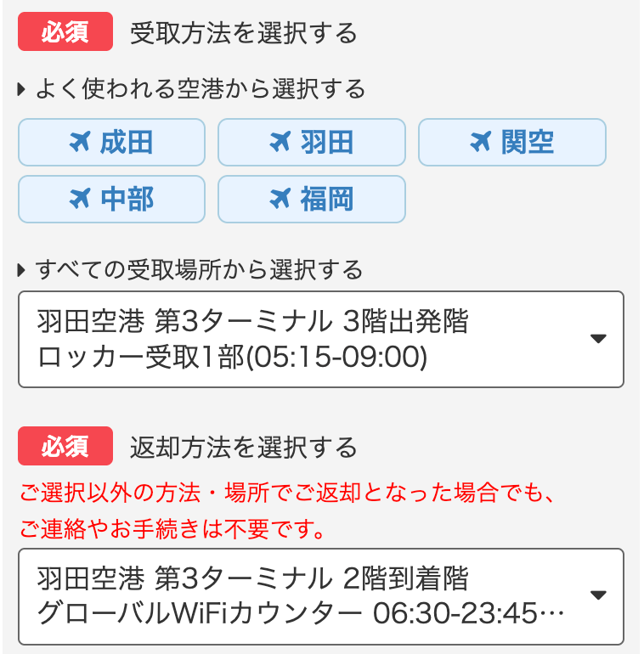Select the 成田 airport label
The height and width of the screenshot is (654, 644).
pyautogui.click(x=127, y=142)
